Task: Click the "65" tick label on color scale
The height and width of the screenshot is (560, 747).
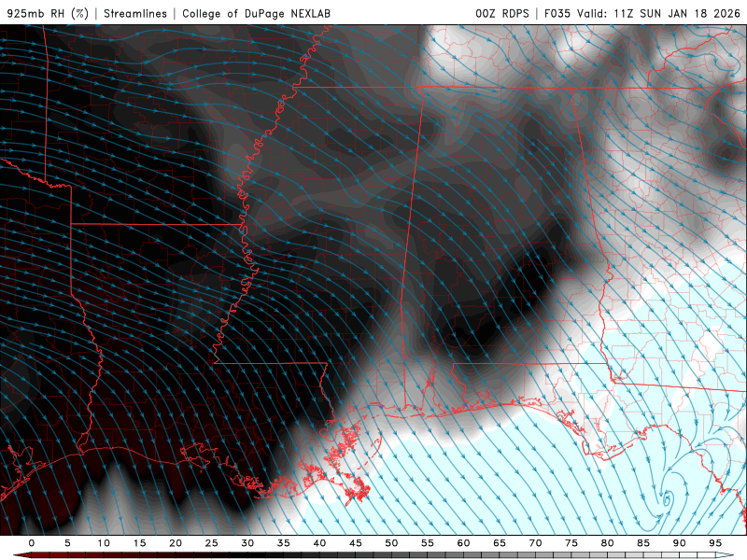Action: coord(500,543)
